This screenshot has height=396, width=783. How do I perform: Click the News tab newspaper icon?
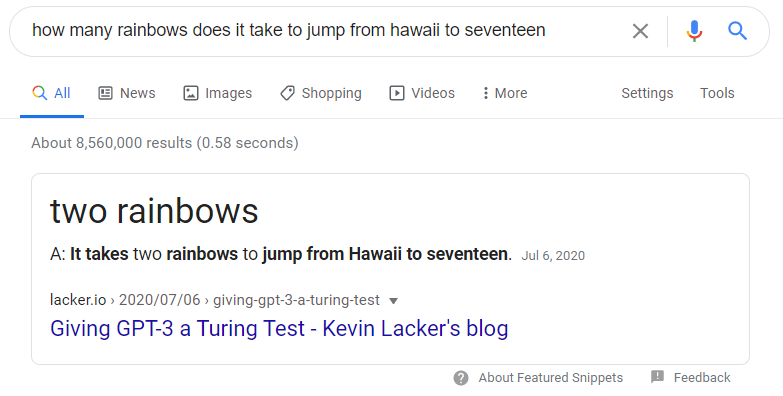click(105, 93)
